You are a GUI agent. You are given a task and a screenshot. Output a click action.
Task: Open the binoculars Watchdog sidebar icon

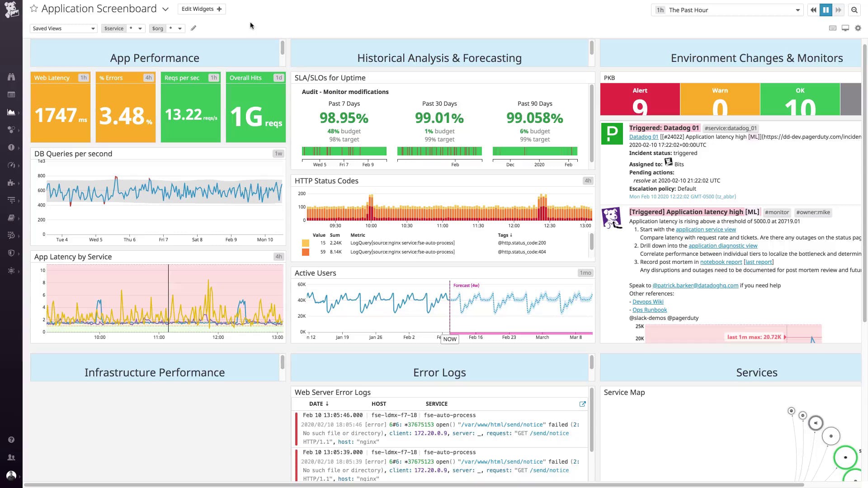11,77
